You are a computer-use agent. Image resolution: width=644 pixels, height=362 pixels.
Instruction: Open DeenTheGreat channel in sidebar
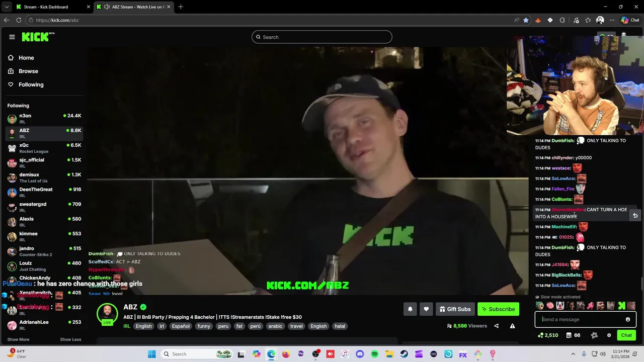pos(44,192)
